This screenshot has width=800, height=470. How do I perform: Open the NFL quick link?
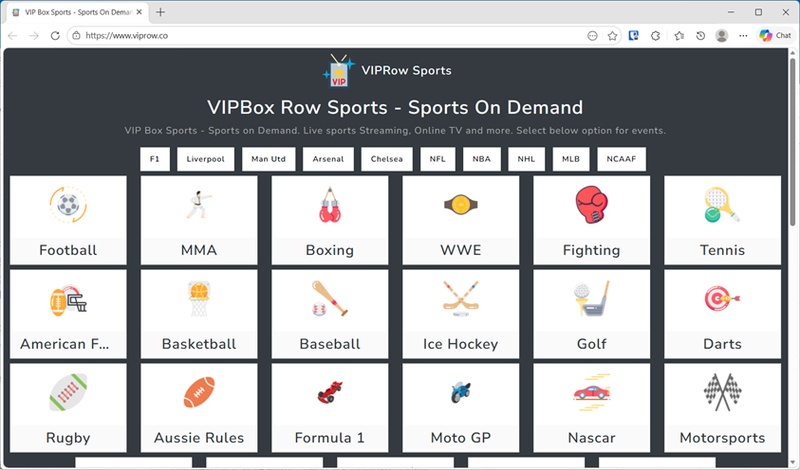[438, 159]
